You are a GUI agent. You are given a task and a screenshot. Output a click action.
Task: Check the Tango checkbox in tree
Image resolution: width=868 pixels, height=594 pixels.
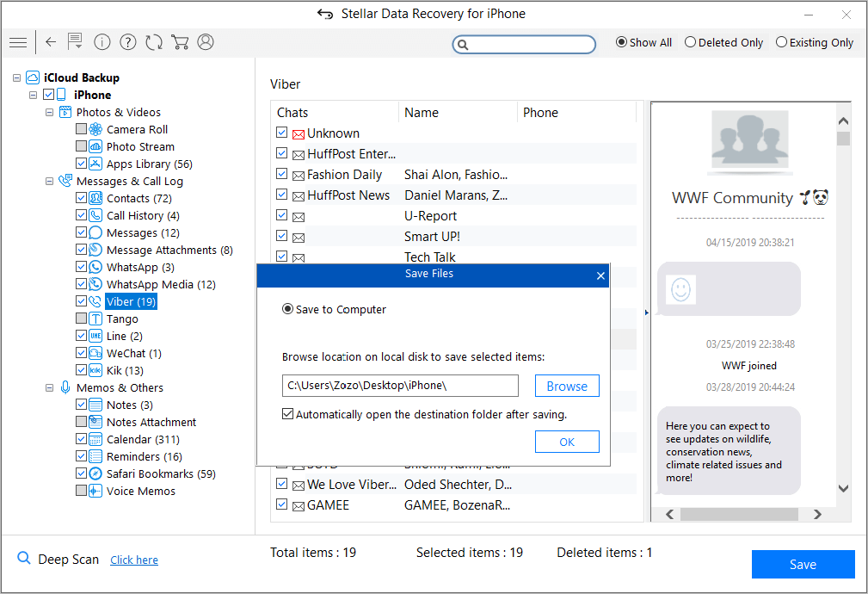tap(81, 319)
